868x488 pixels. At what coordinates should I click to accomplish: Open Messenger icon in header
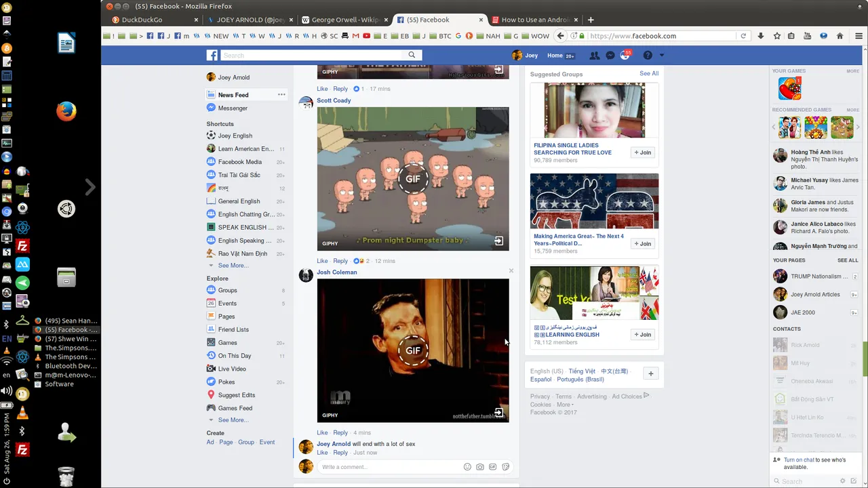[610, 56]
